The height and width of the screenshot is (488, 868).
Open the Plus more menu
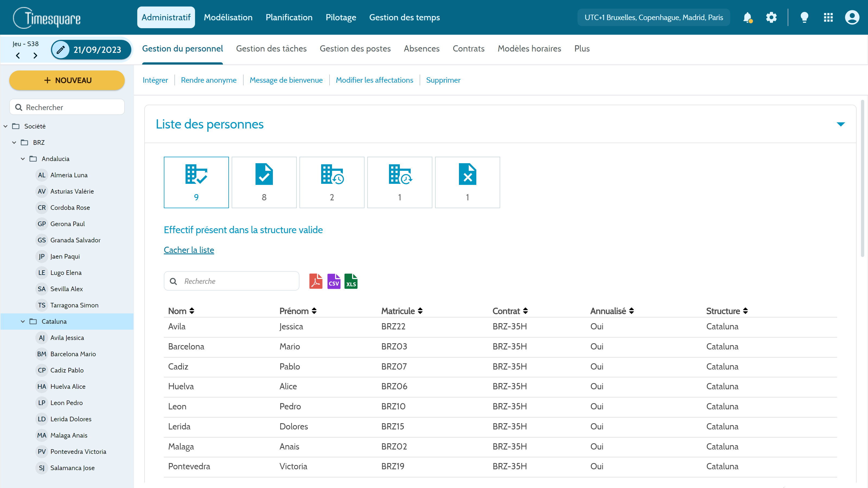[x=582, y=49]
